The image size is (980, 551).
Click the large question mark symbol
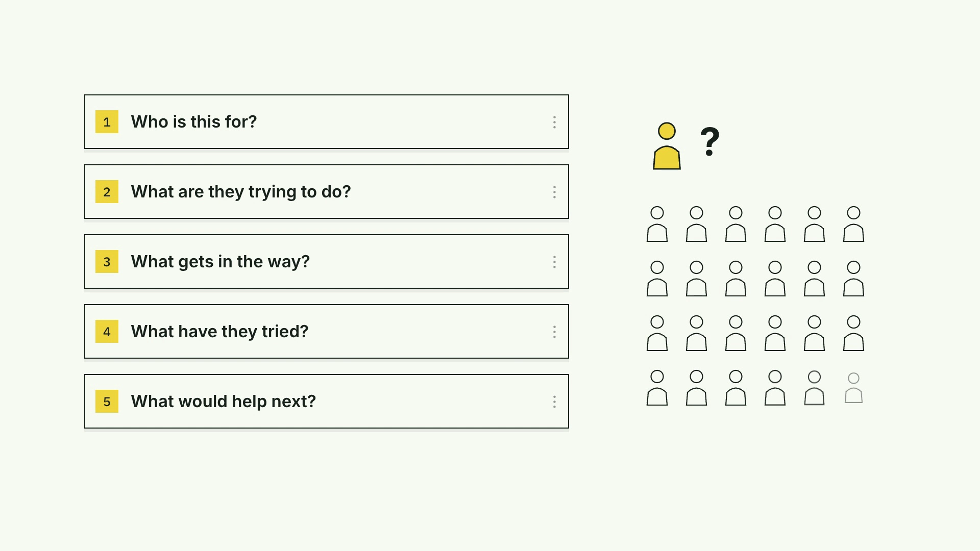pyautogui.click(x=709, y=141)
